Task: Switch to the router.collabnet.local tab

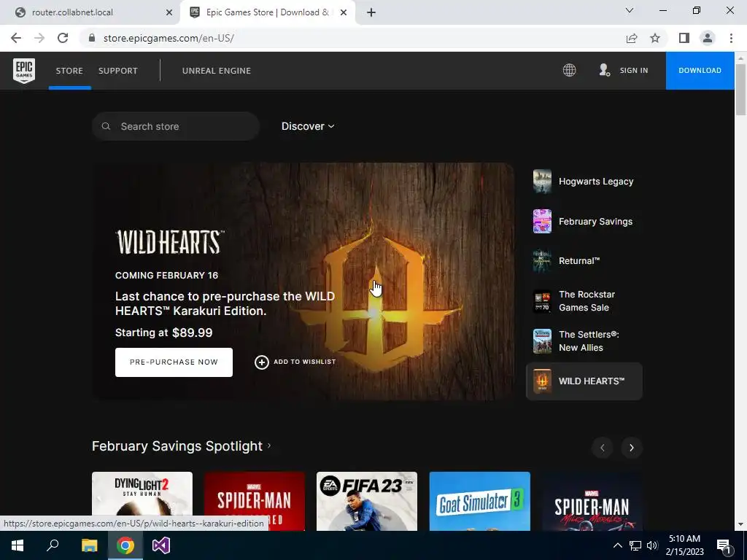Action: tap(90, 13)
